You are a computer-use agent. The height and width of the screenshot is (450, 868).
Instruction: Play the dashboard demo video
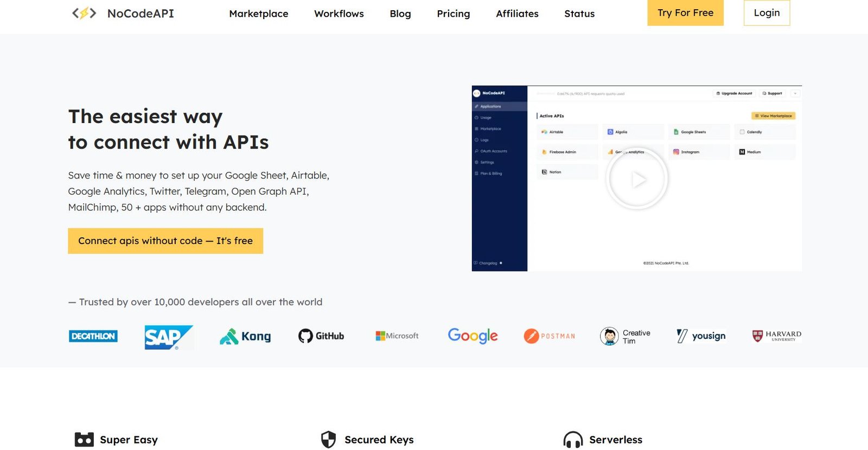(637, 178)
